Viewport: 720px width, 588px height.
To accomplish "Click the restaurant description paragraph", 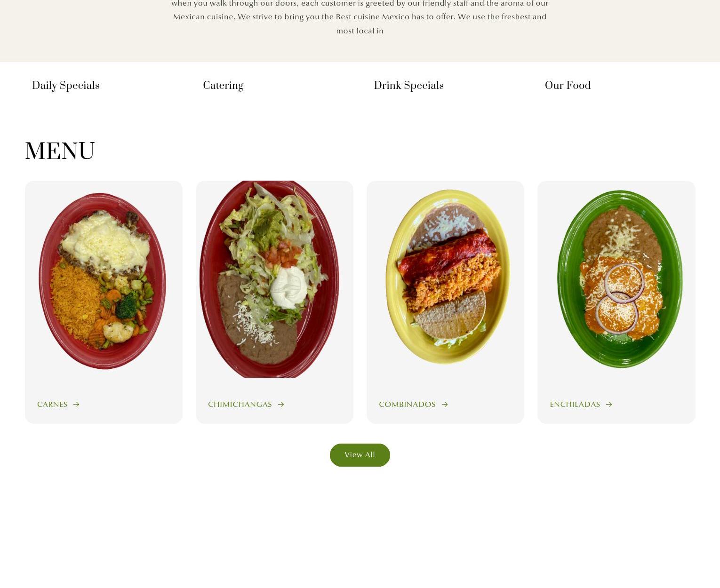I will point(360,17).
